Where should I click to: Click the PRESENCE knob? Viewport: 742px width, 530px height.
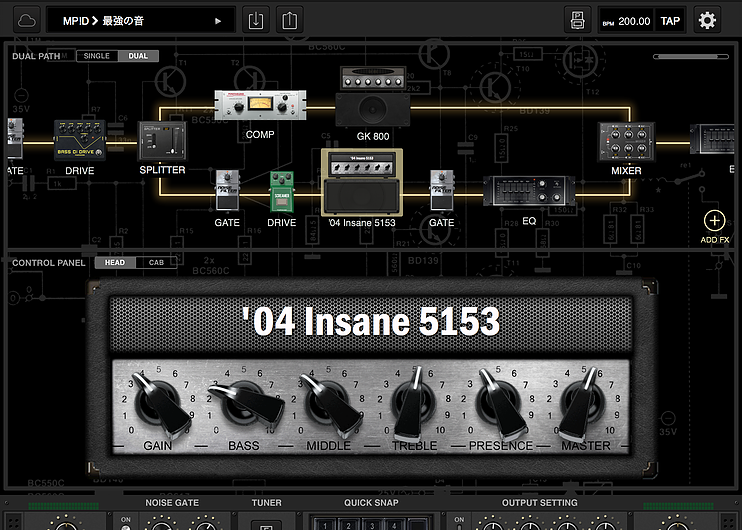(x=499, y=403)
